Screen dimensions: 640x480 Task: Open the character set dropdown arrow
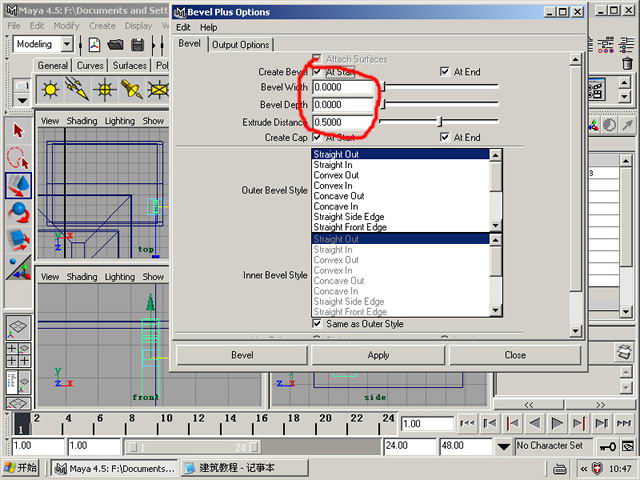point(503,447)
